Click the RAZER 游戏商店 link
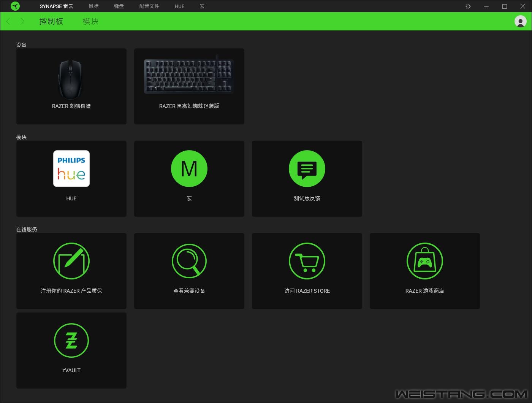 (425, 291)
